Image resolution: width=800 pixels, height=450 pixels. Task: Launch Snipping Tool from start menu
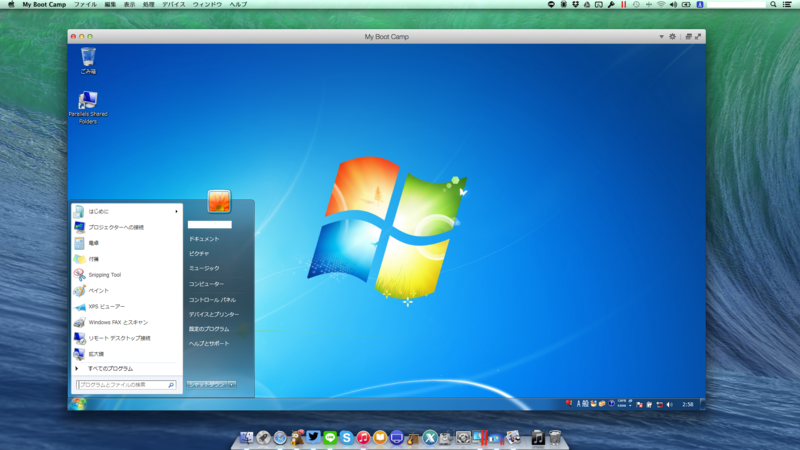[127, 274]
